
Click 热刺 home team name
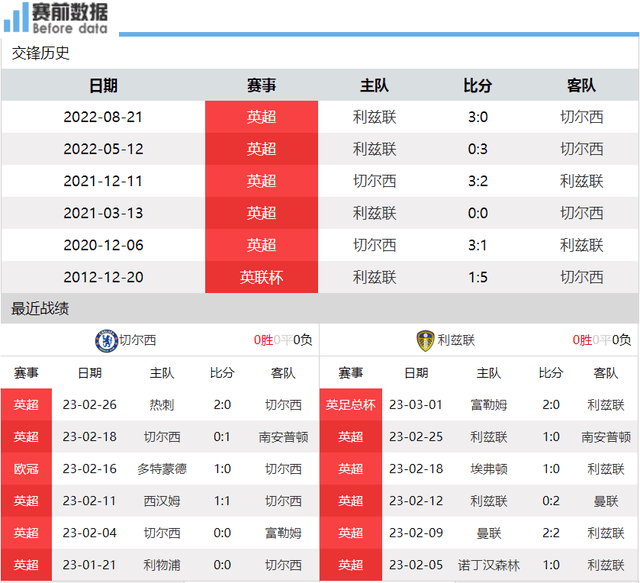162,405
